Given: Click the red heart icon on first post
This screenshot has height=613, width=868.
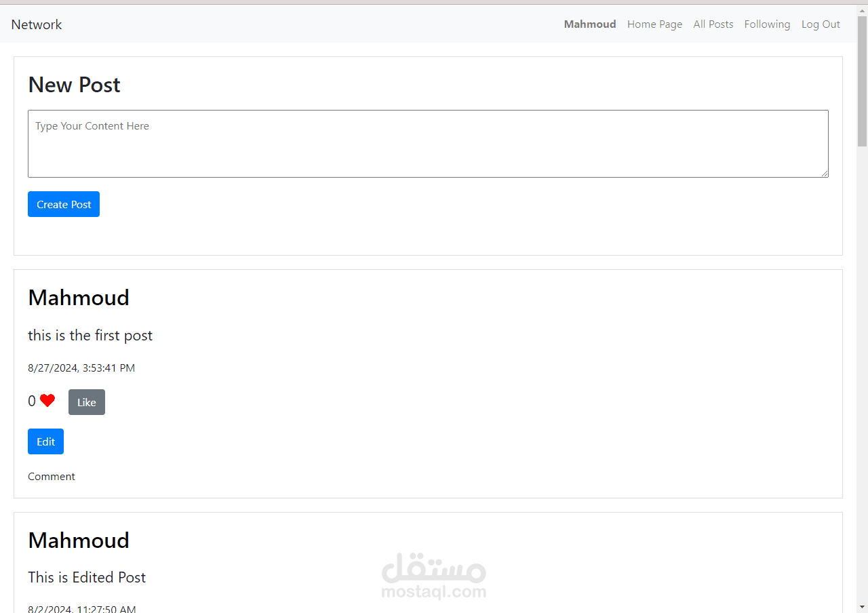Looking at the screenshot, I should tap(47, 401).
